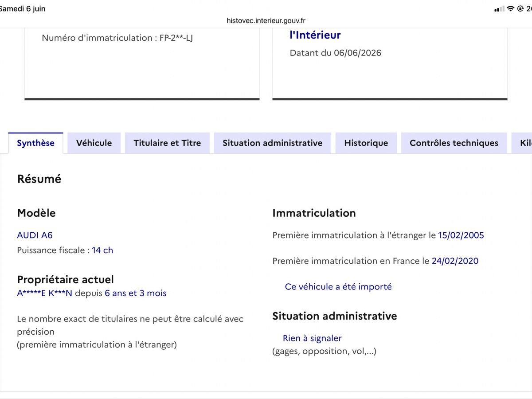Switch to the Véhicule tab
532x399 pixels.
[94, 143]
